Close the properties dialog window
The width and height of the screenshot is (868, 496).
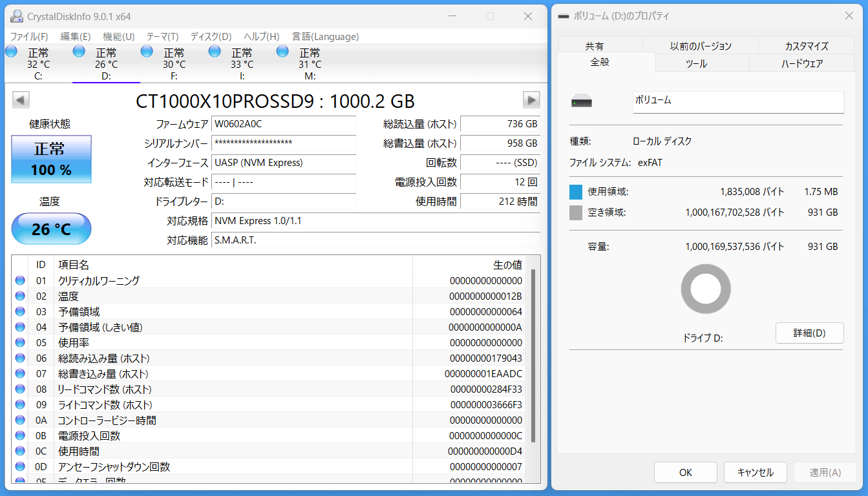pyautogui.click(x=848, y=16)
